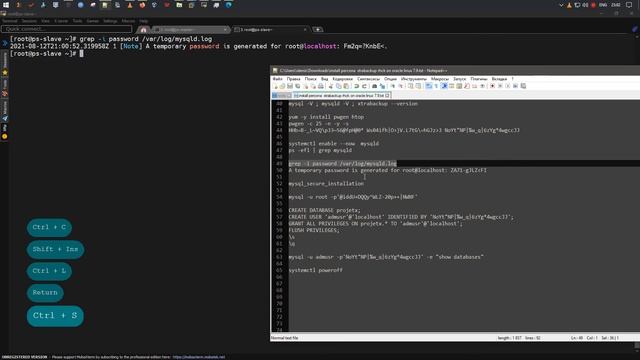Add a new MobaXterm tab

[318, 29]
